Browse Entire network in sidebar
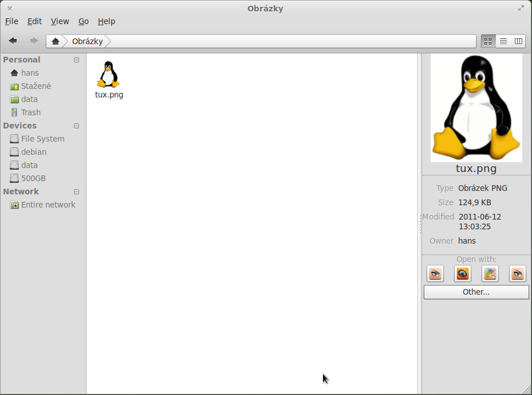 (42, 205)
